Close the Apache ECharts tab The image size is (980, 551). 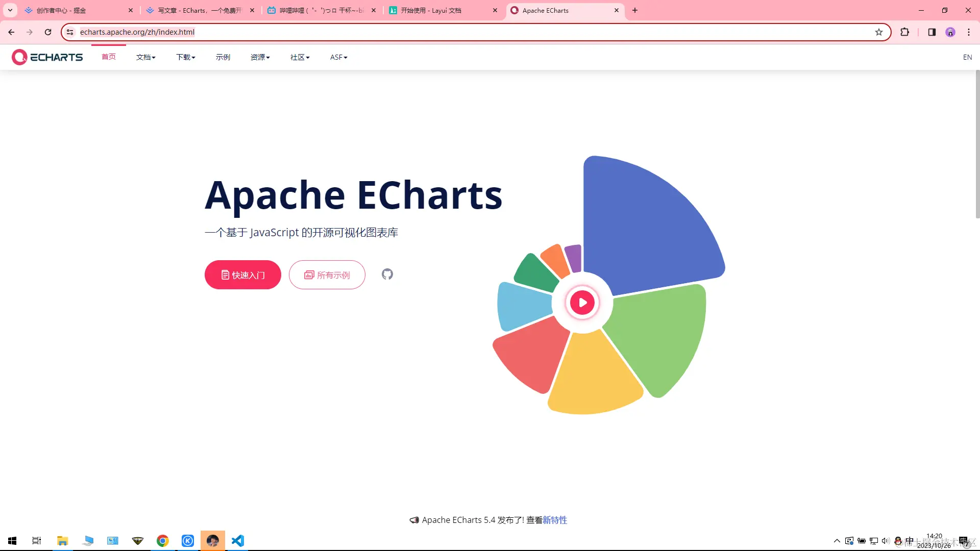[x=617, y=10]
